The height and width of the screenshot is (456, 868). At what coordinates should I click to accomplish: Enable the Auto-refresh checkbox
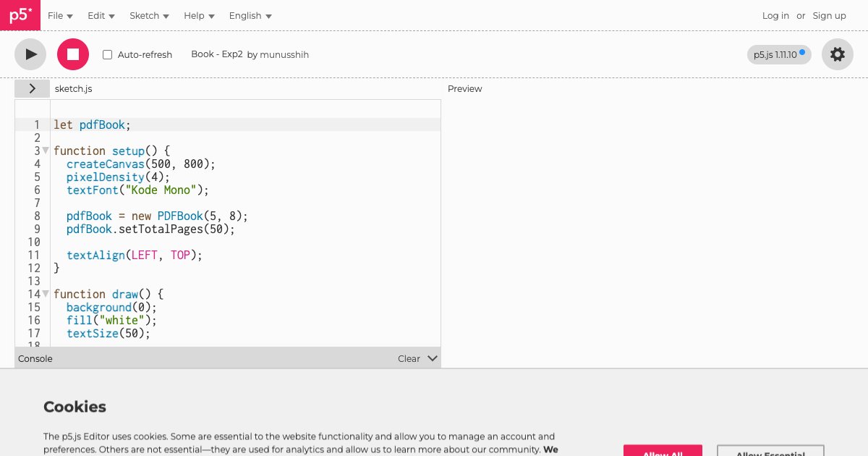click(108, 55)
